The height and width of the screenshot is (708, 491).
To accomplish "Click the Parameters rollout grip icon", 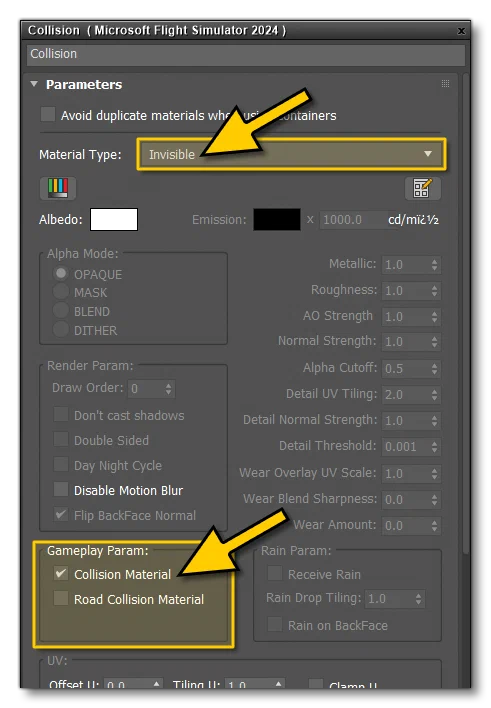I will point(445,84).
